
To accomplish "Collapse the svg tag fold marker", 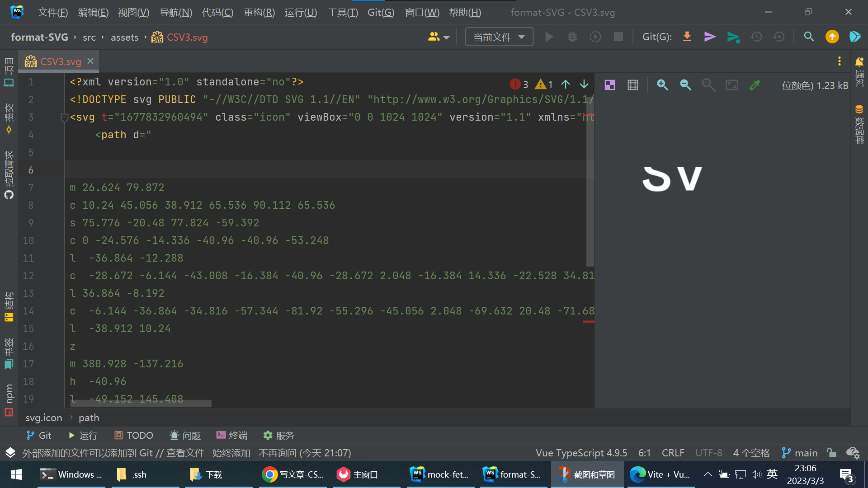I will click(64, 117).
